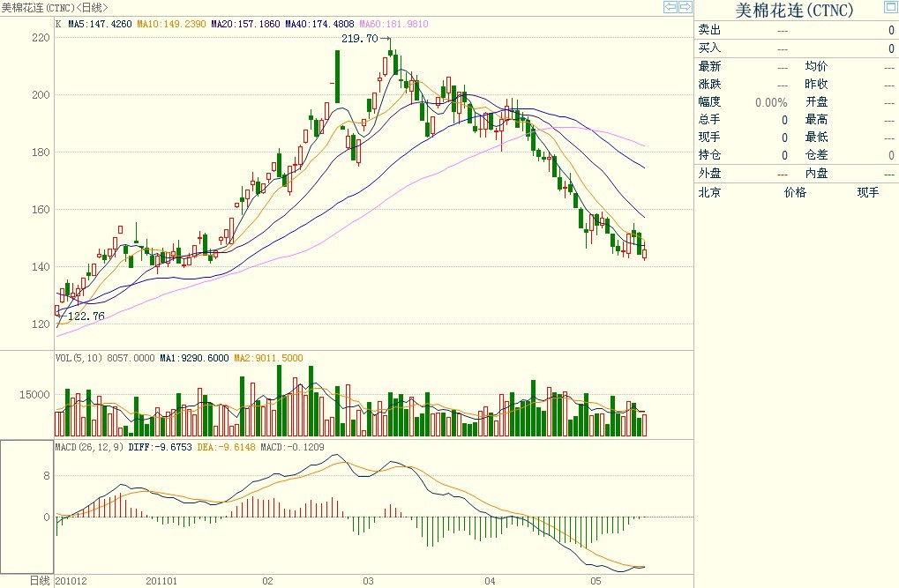
Task: Click the left arrow icon above the chart
Action: click(671, 7)
